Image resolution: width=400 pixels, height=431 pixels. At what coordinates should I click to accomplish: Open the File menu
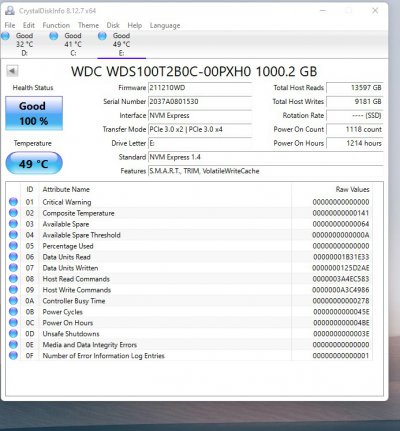[10, 25]
